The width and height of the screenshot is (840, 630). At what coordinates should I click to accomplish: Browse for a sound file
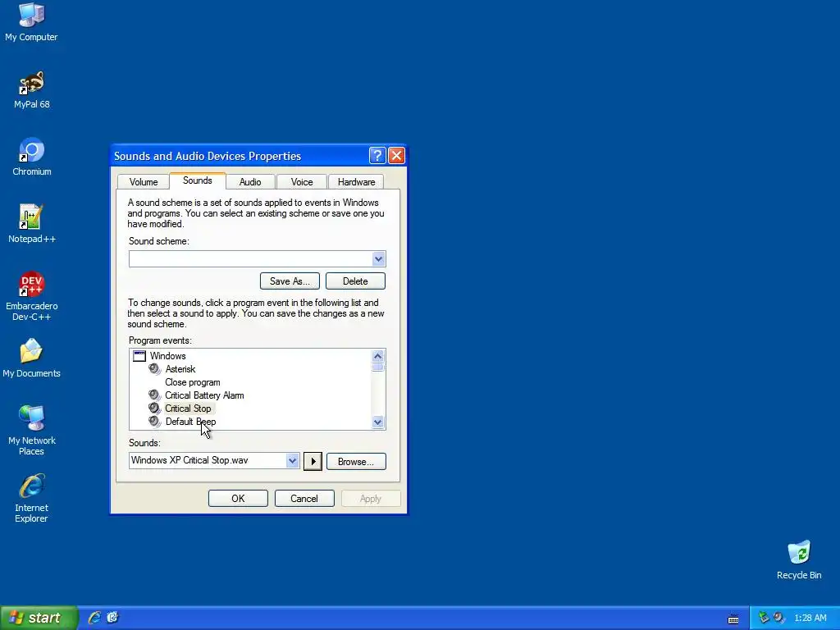(x=356, y=462)
